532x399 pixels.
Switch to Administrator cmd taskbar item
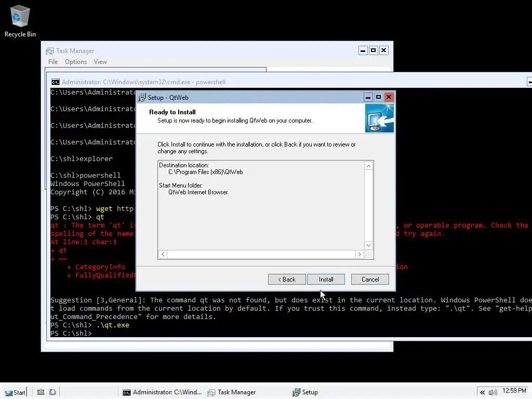(162, 392)
